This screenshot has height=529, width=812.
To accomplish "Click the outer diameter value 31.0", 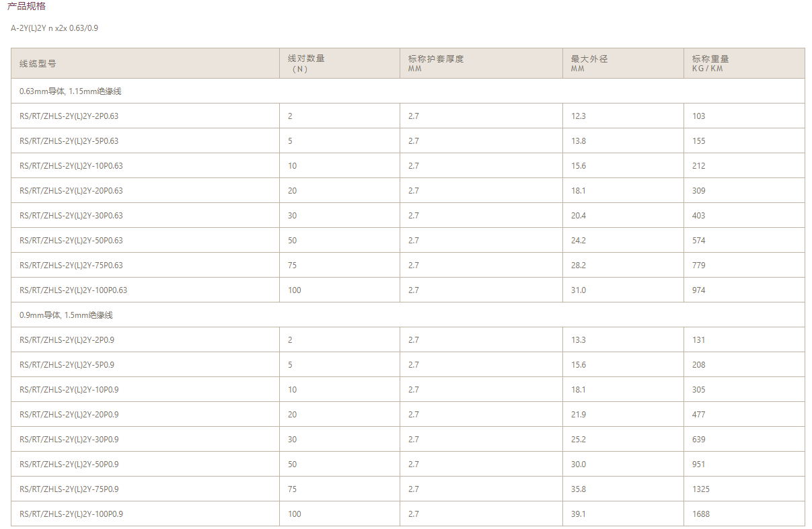I will (579, 290).
